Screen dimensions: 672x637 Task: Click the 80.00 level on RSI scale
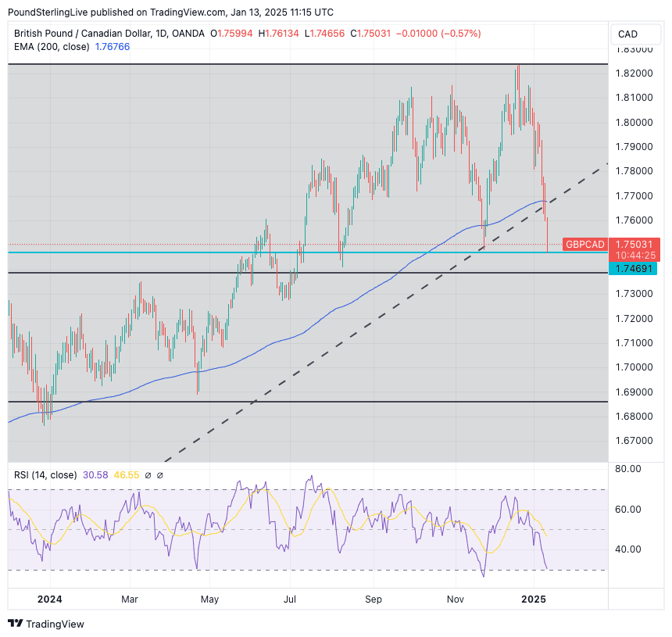pyautogui.click(x=628, y=469)
